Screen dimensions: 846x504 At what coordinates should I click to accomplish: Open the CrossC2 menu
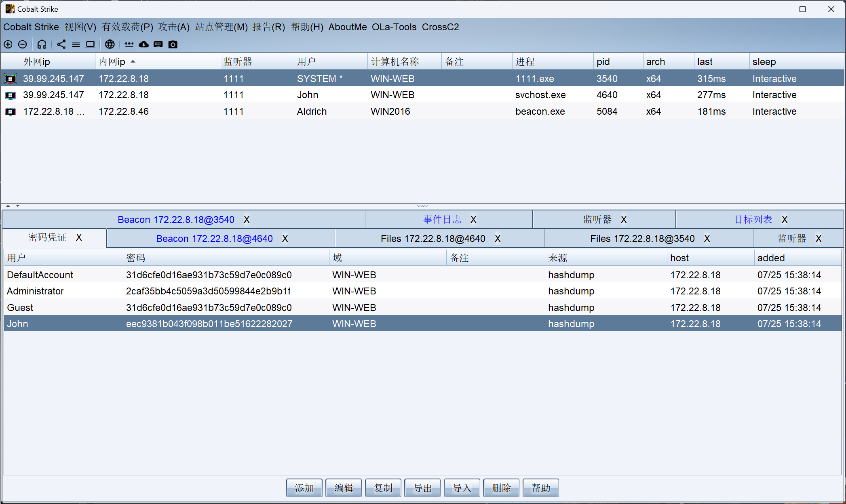tap(441, 27)
